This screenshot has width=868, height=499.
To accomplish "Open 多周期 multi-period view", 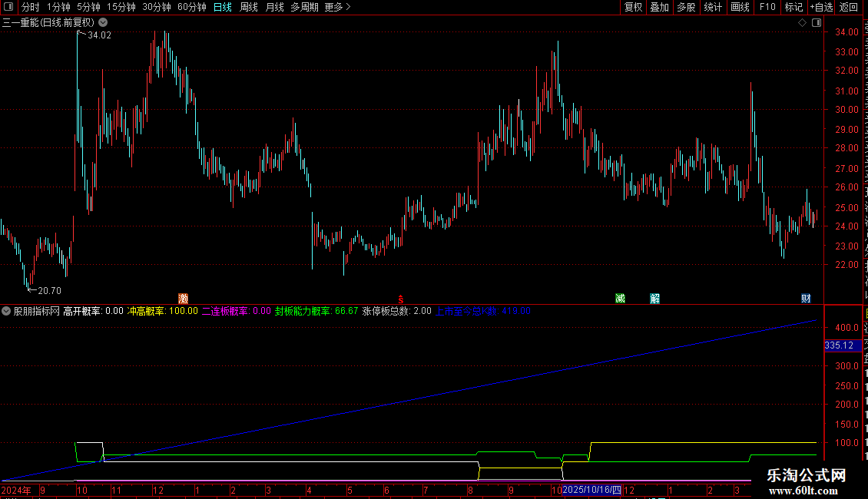I will 304,7.
